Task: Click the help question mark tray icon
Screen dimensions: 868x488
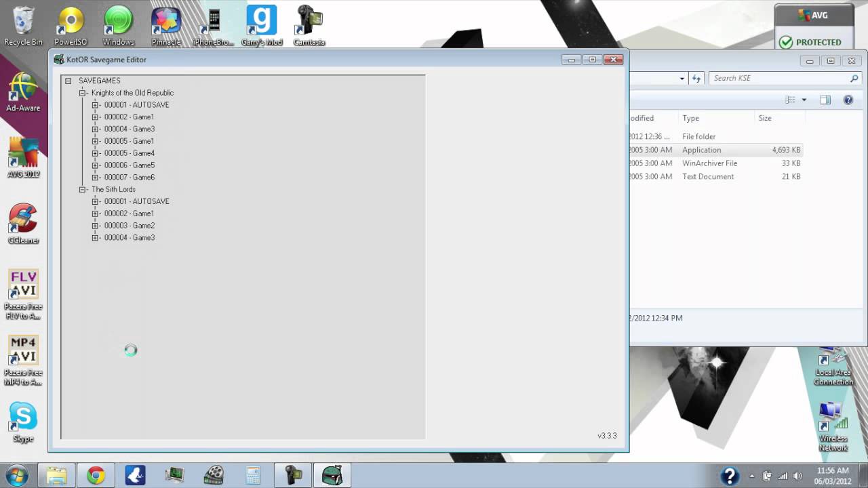Action: [x=730, y=476]
